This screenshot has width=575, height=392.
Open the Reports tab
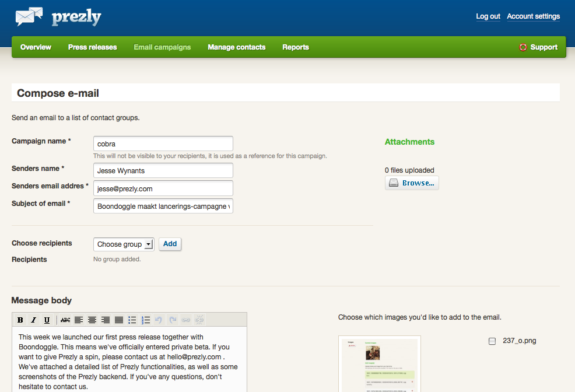[296, 47]
